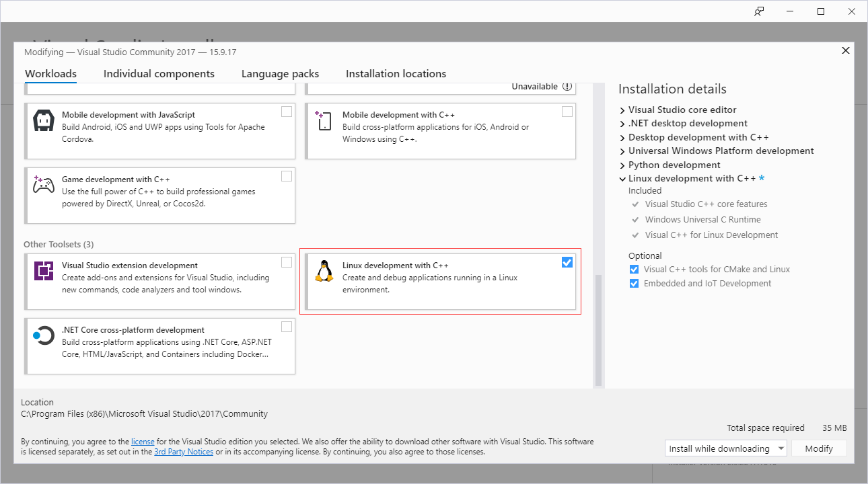Click the workloads list vertical scrollbar
The height and width of the screenshot is (484, 868).
(598, 329)
